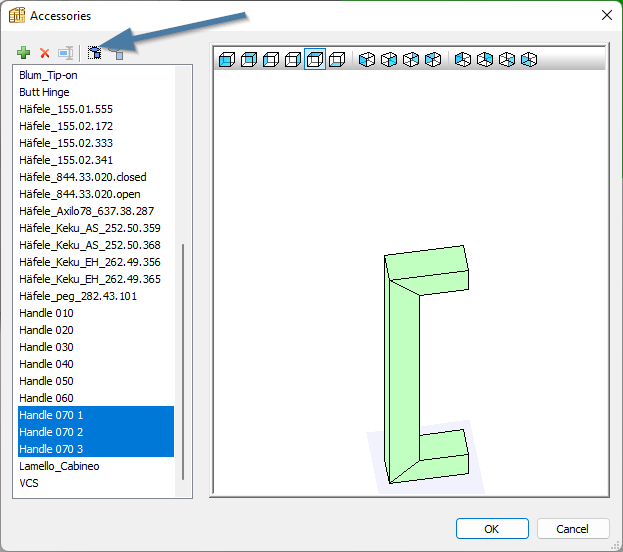The height and width of the screenshot is (552, 623).
Task: Select the bottom view cube icon
Action: pos(337,60)
